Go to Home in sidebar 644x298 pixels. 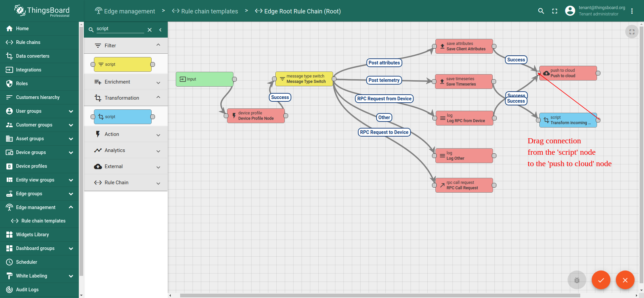tap(39, 29)
